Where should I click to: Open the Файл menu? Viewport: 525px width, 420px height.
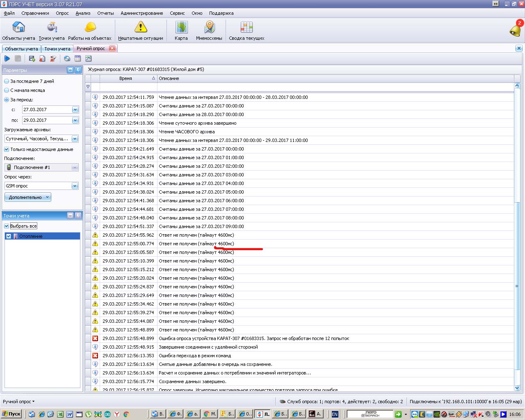(9, 13)
